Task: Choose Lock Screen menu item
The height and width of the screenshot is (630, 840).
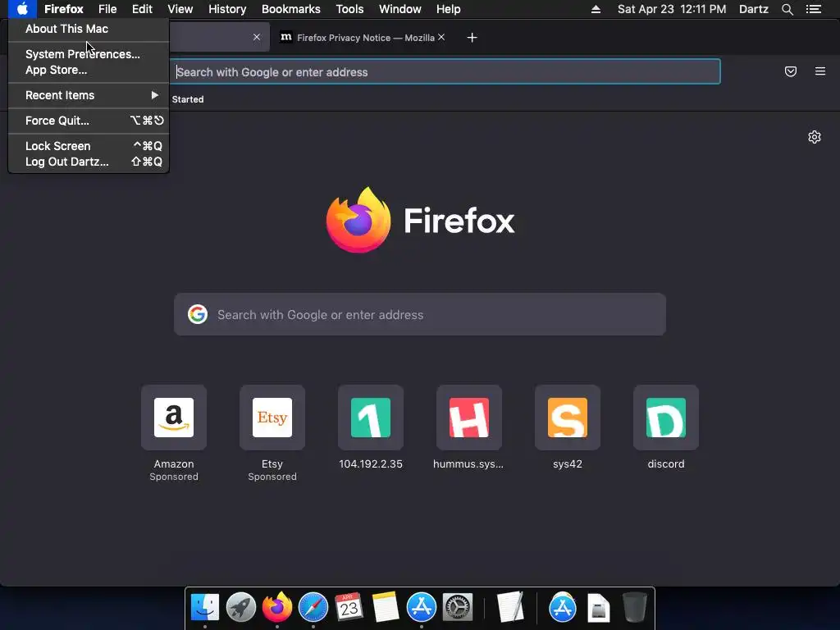Action: [x=89, y=146]
